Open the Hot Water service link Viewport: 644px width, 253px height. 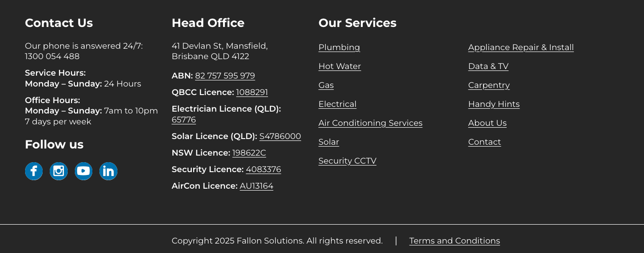(x=340, y=66)
